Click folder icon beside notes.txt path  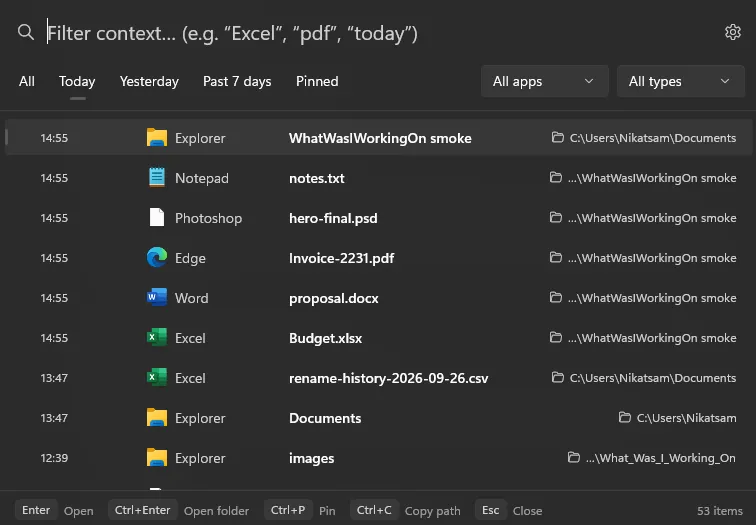[x=556, y=177]
